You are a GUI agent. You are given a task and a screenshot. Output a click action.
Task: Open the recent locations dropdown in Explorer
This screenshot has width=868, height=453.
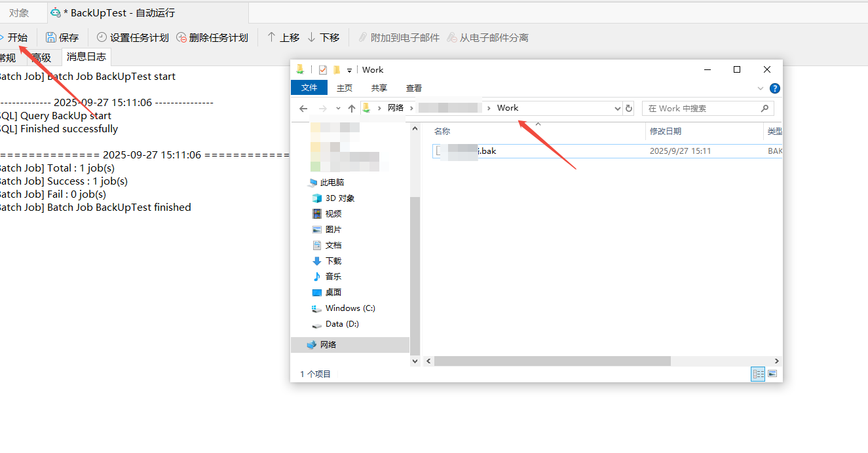click(338, 109)
